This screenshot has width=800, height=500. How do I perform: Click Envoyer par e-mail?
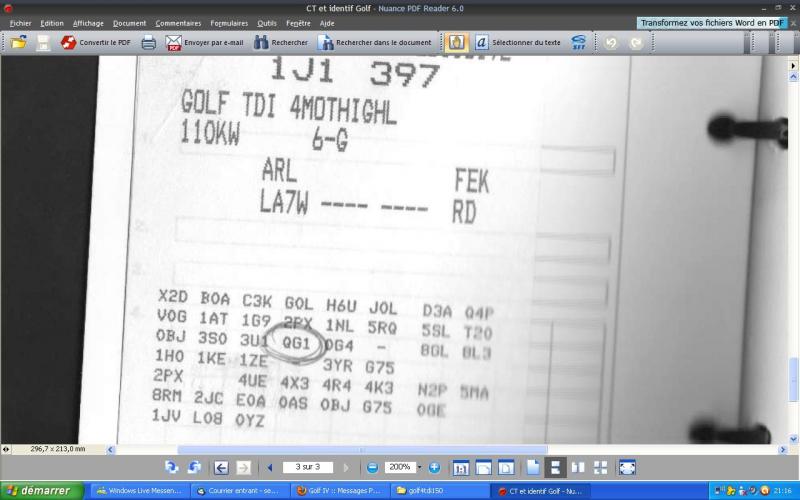[204, 43]
